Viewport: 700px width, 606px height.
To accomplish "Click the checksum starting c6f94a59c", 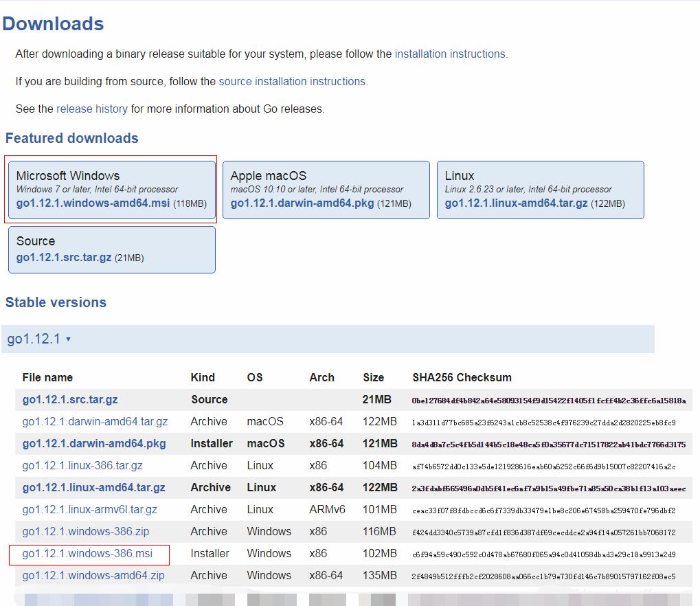I will pyautogui.click(x=544, y=554).
